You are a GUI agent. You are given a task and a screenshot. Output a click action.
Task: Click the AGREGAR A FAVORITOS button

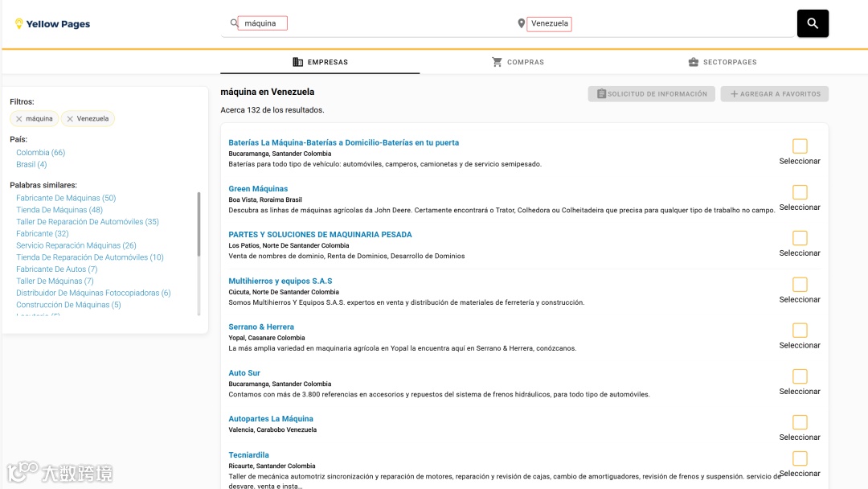click(x=775, y=94)
